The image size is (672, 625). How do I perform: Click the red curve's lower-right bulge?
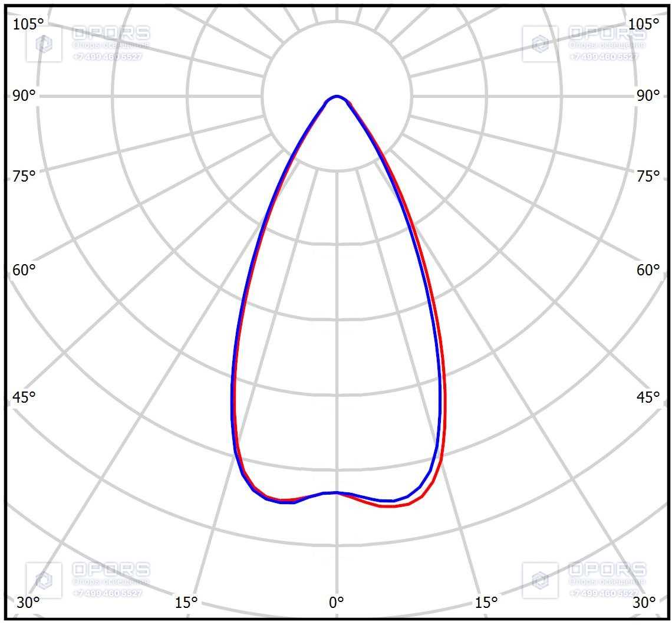pyautogui.click(x=434, y=481)
